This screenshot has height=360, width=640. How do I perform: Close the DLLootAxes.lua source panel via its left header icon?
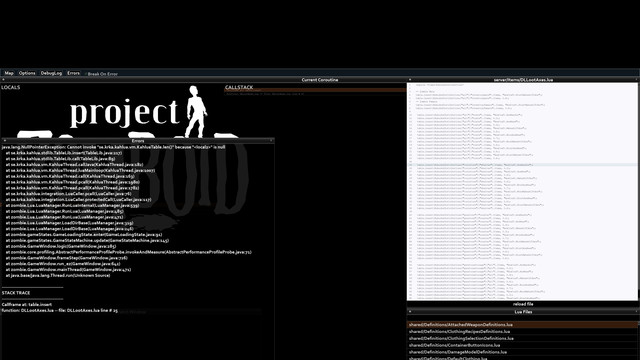click(x=410, y=80)
